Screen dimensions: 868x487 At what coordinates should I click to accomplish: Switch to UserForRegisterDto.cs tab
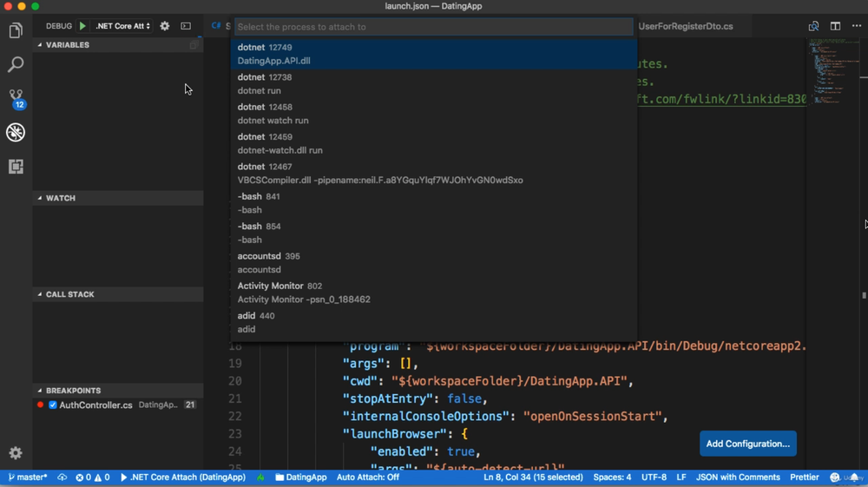(686, 26)
